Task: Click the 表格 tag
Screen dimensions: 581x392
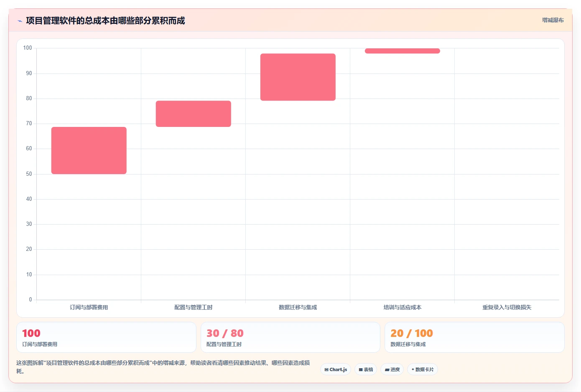Action: (366, 369)
